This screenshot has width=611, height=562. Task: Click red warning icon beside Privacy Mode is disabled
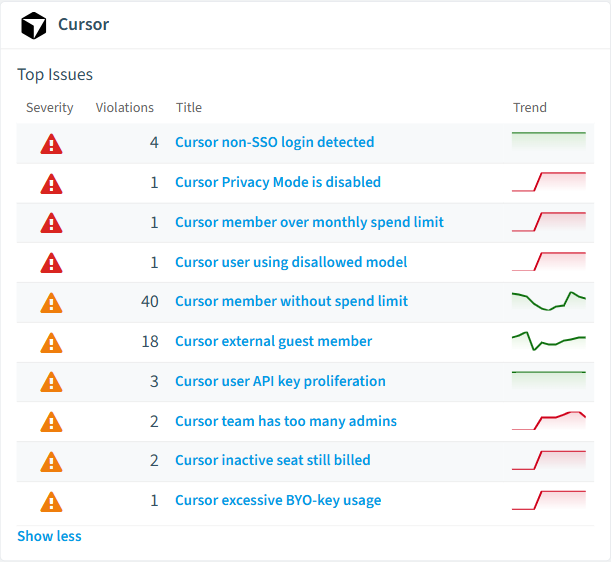[51, 184]
